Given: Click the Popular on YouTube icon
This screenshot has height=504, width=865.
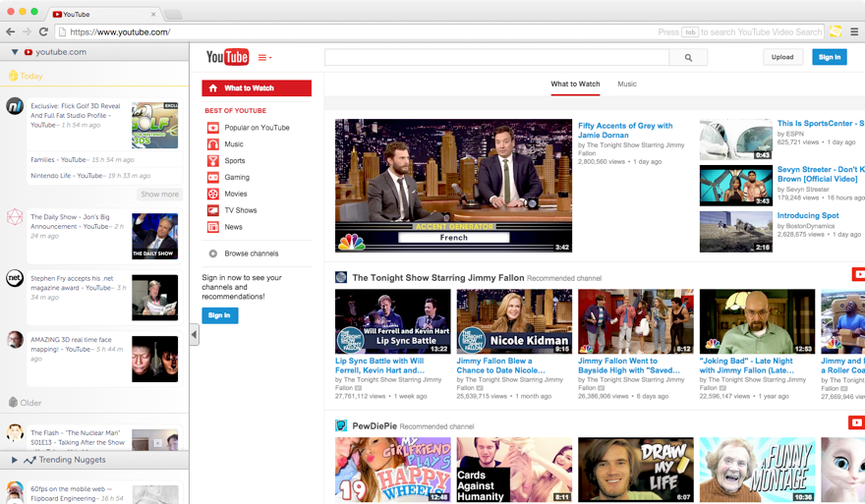Looking at the screenshot, I should (x=213, y=128).
